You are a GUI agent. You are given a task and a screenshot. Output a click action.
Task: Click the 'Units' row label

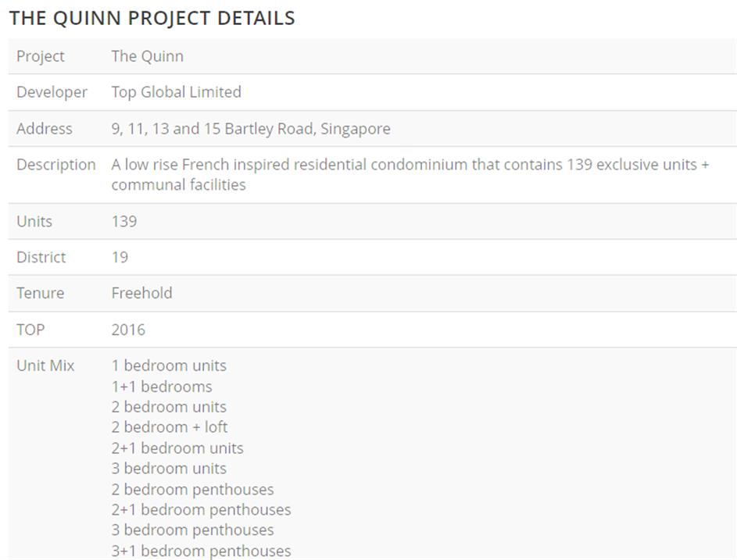click(x=34, y=222)
